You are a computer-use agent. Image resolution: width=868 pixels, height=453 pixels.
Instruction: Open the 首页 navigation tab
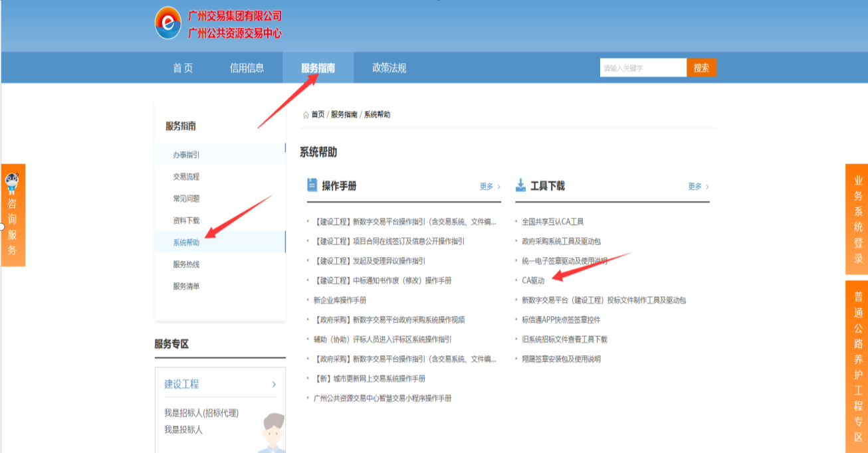[182, 67]
